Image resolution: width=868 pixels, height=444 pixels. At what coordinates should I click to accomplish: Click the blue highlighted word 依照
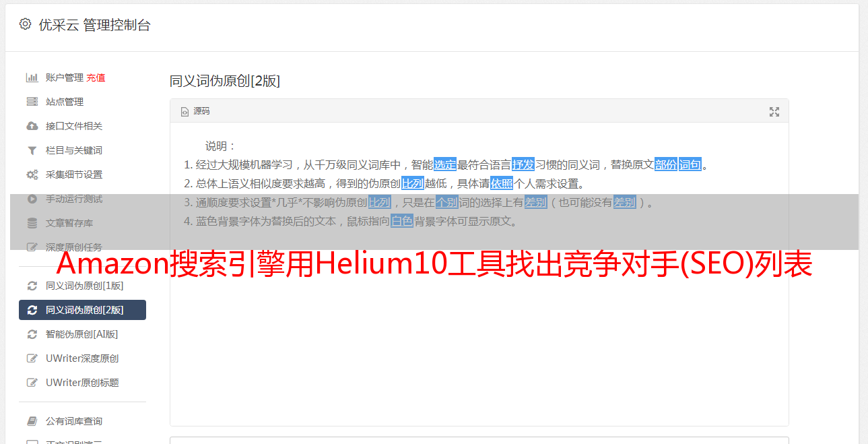coord(502,183)
